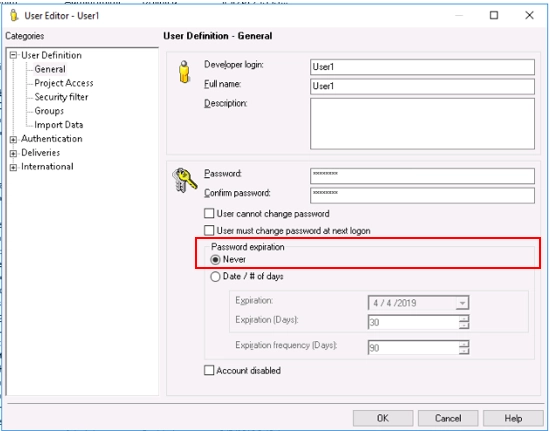Choose Date / # of days radio option
This screenshot has height=431, width=550.
[x=215, y=277]
